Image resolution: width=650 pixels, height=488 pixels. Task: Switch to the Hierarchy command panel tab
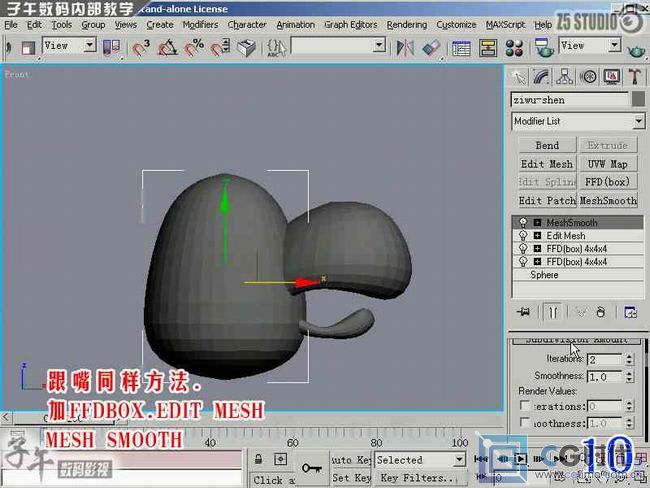pos(565,77)
